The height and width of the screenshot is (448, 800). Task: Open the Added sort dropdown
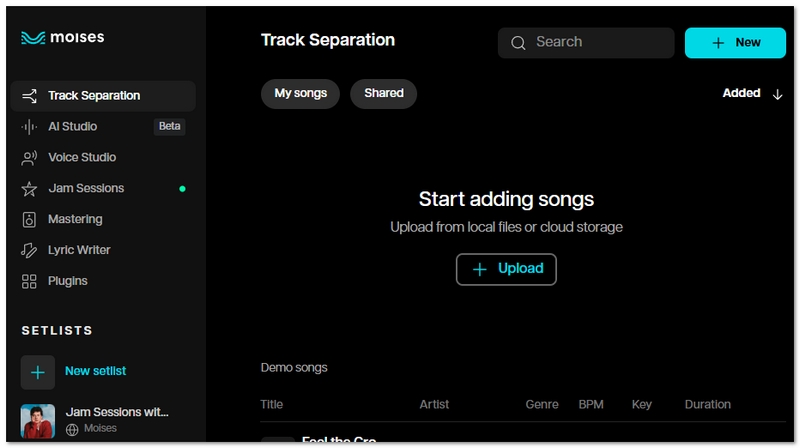coord(741,93)
